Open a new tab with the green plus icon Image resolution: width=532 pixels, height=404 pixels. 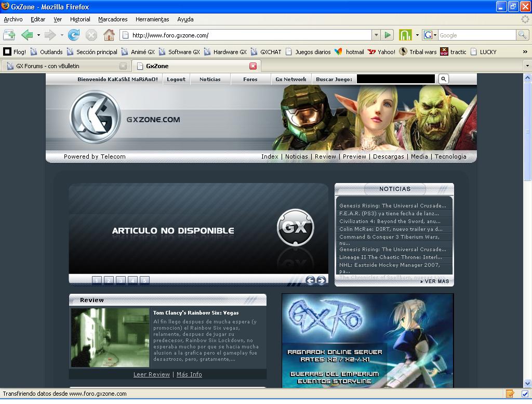click(x=9, y=35)
